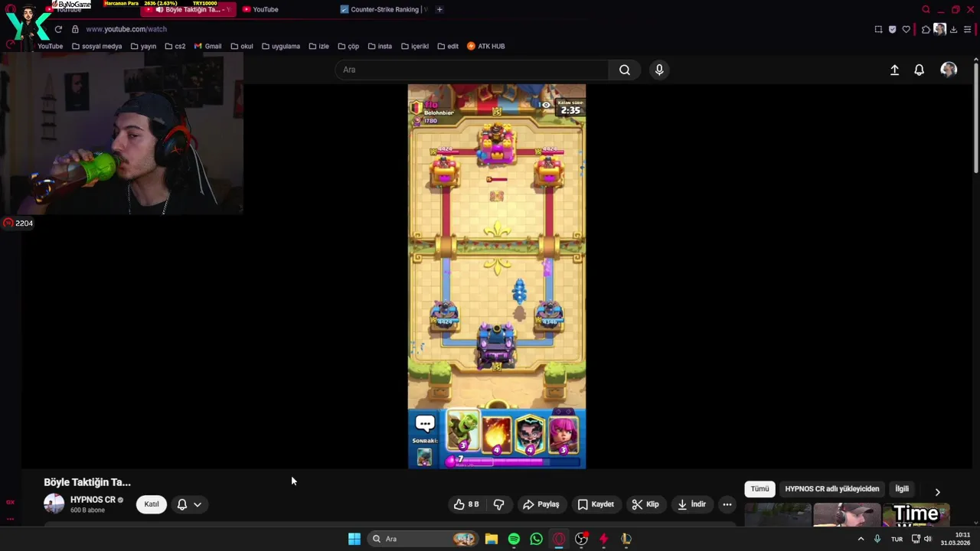Open browser extensions puzzle icon
980x551 pixels.
point(926,29)
